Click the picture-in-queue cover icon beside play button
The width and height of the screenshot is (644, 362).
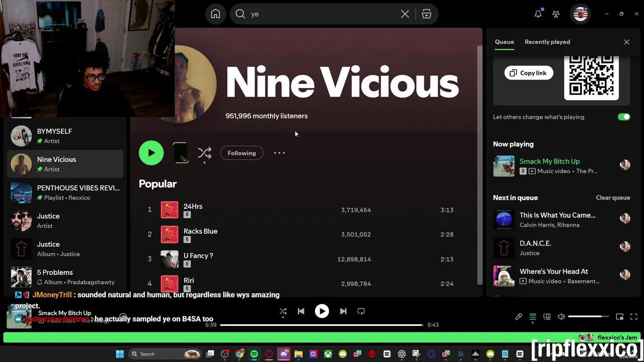pos(181,153)
